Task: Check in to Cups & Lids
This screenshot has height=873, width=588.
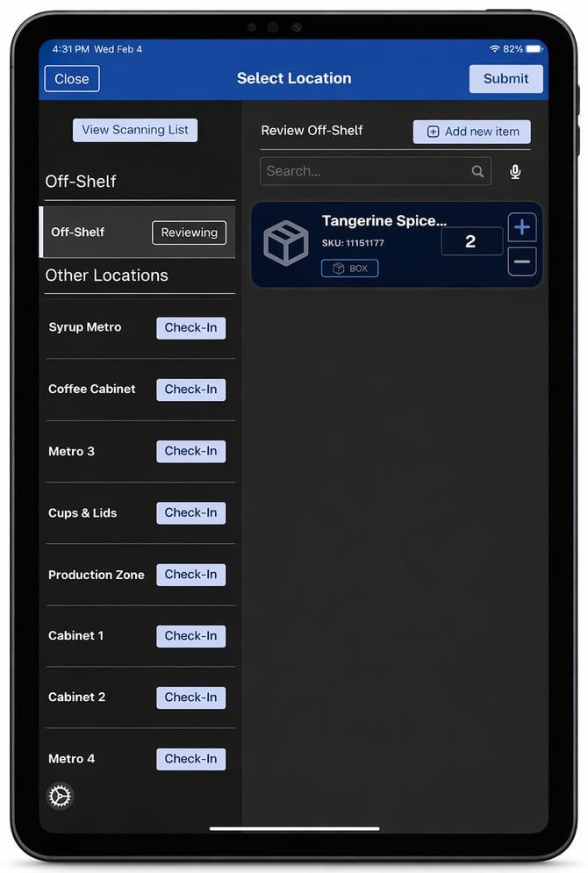Action: [191, 512]
